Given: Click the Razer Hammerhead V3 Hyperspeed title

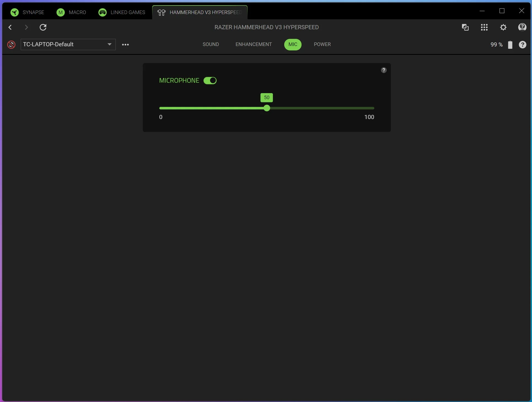Looking at the screenshot, I should [x=267, y=27].
